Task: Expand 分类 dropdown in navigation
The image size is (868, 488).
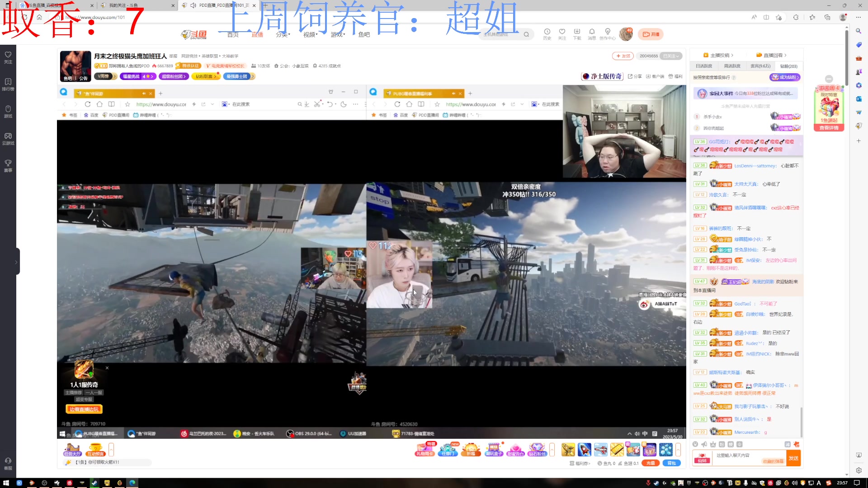Action: coord(283,35)
